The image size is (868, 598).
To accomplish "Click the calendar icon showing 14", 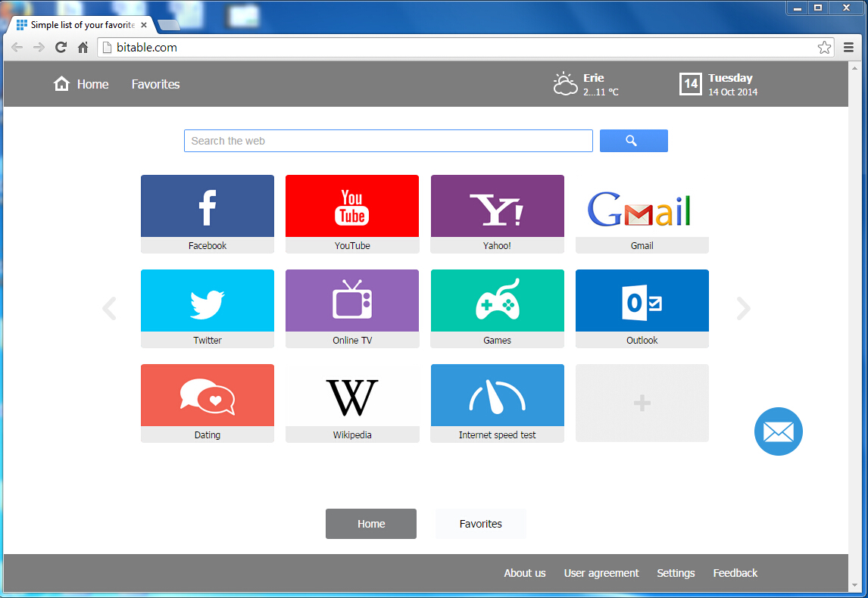I will (x=690, y=84).
